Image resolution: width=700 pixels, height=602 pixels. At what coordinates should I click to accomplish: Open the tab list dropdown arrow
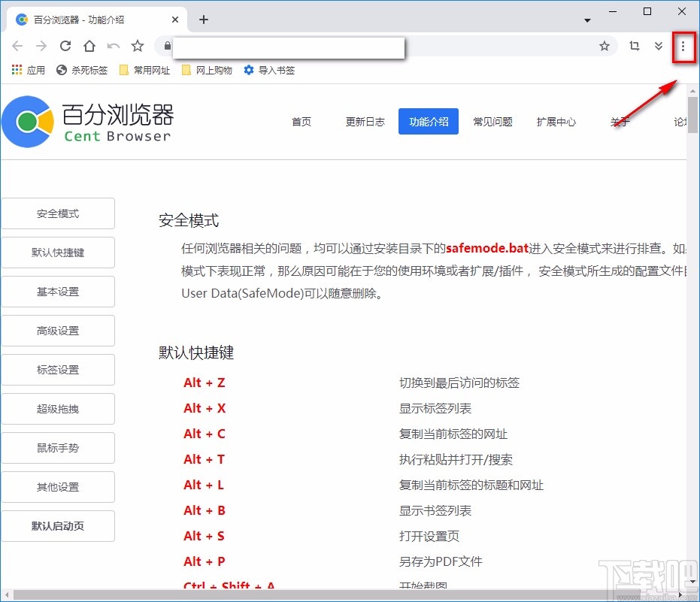click(x=586, y=20)
